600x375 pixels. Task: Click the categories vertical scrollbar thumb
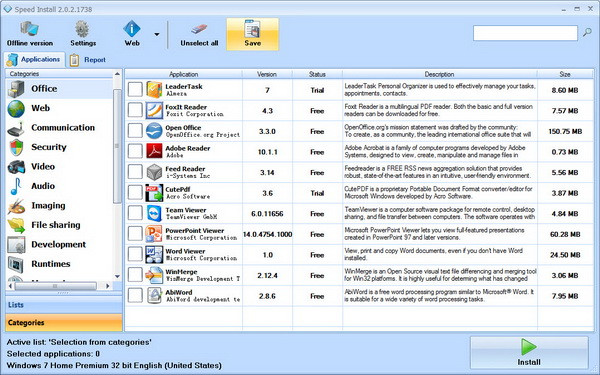(117, 146)
